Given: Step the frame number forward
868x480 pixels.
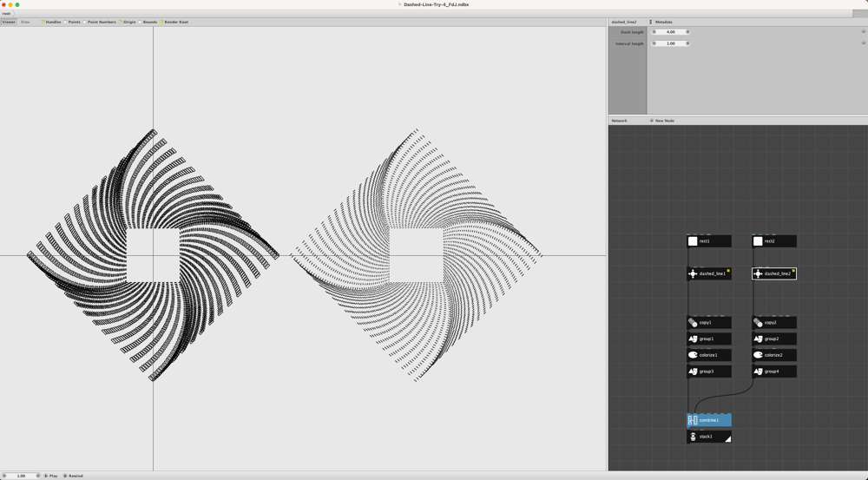Looking at the screenshot, I should pyautogui.click(x=37, y=476).
